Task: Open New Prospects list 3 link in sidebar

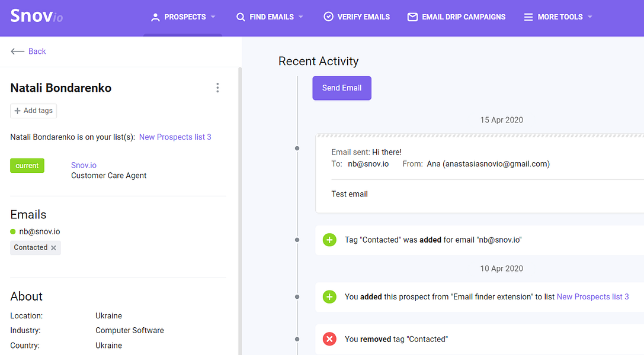Action: [x=175, y=137]
